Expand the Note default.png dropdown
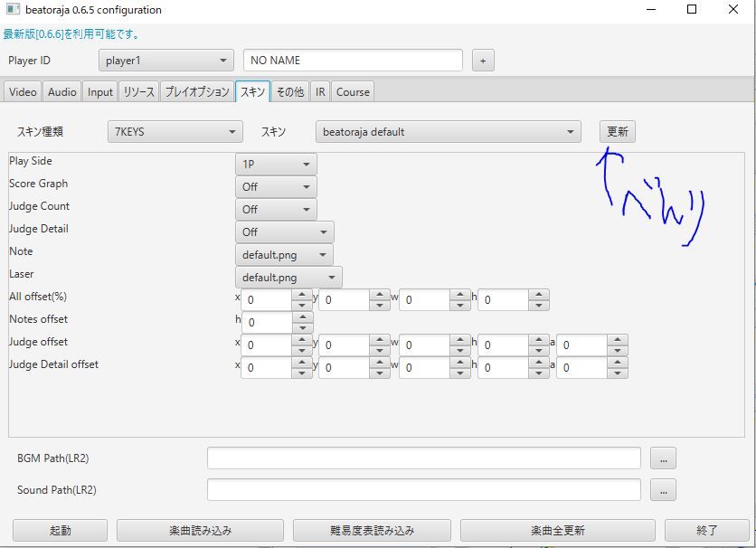Viewport: 756px width, 548px height. click(284, 255)
